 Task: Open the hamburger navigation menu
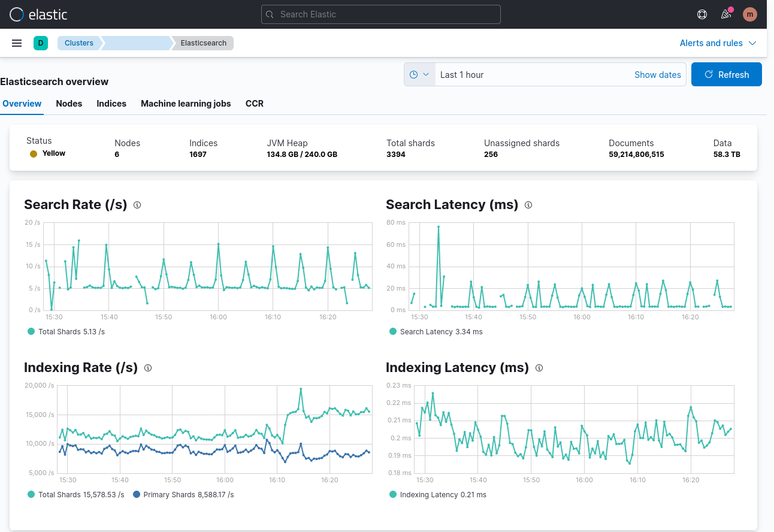(17, 43)
